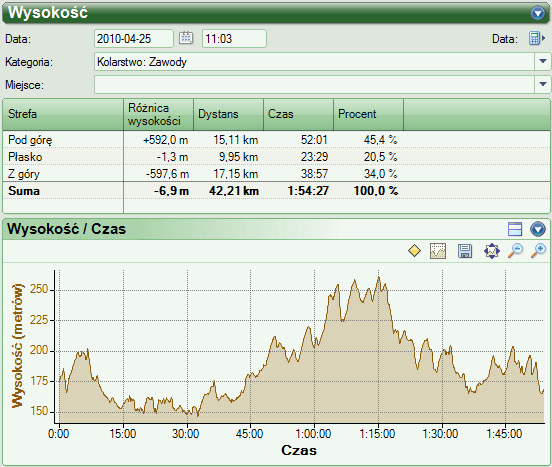Toggle the chart panel layout icon
The height and width of the screenshot is (467, 552).
[x=515, y=229]
